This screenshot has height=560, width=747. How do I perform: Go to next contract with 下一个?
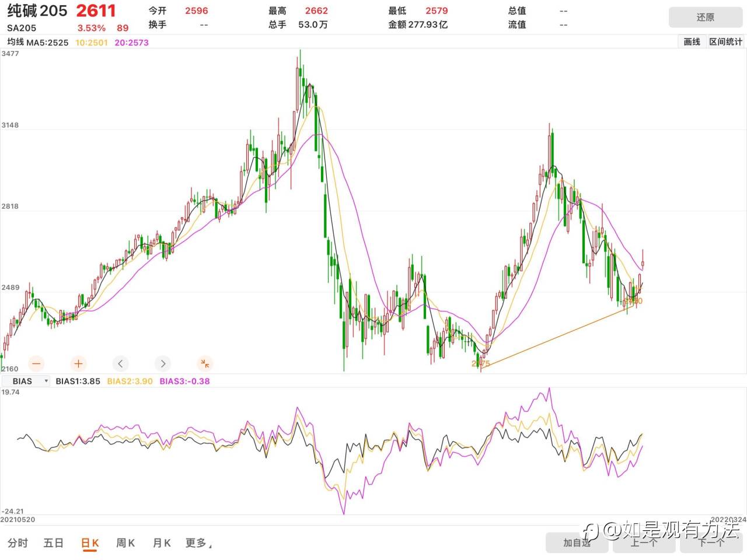(x=711, y=542)
